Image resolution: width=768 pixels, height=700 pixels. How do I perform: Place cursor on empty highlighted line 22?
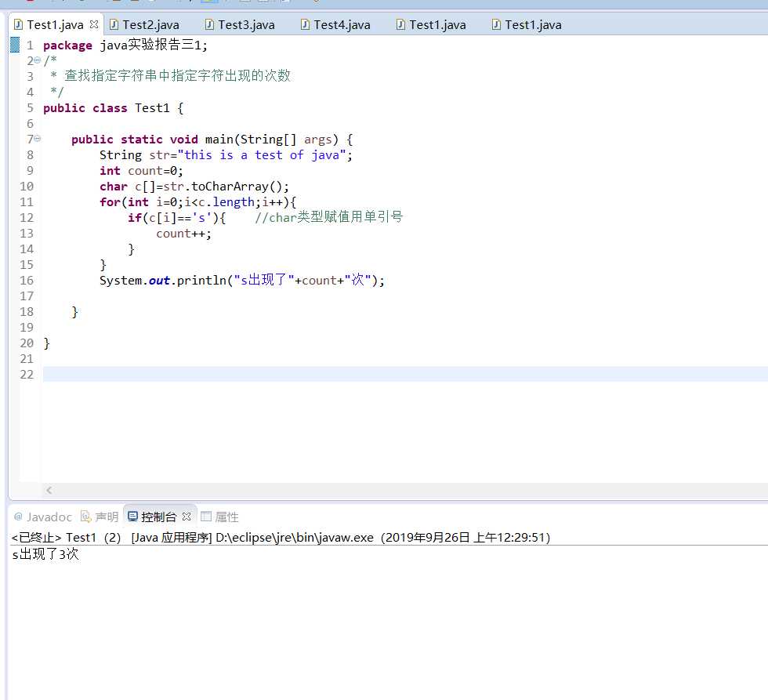pos(404,374)
